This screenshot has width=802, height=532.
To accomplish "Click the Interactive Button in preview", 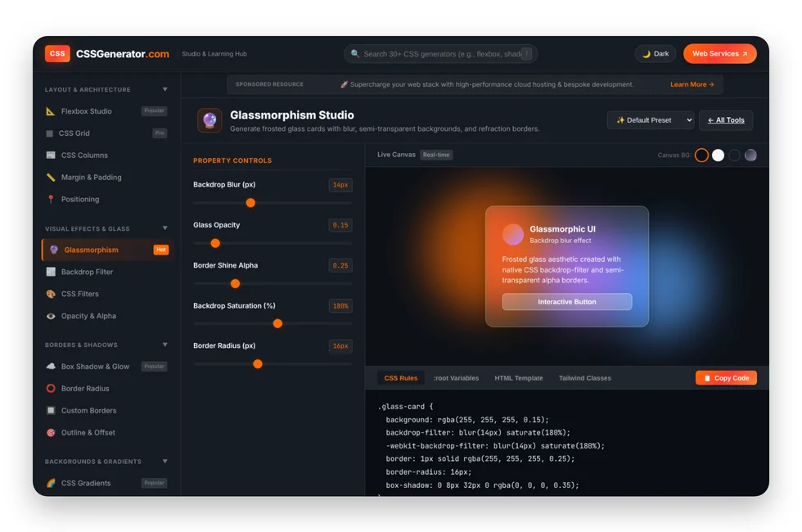I will [x=566, y=302].
